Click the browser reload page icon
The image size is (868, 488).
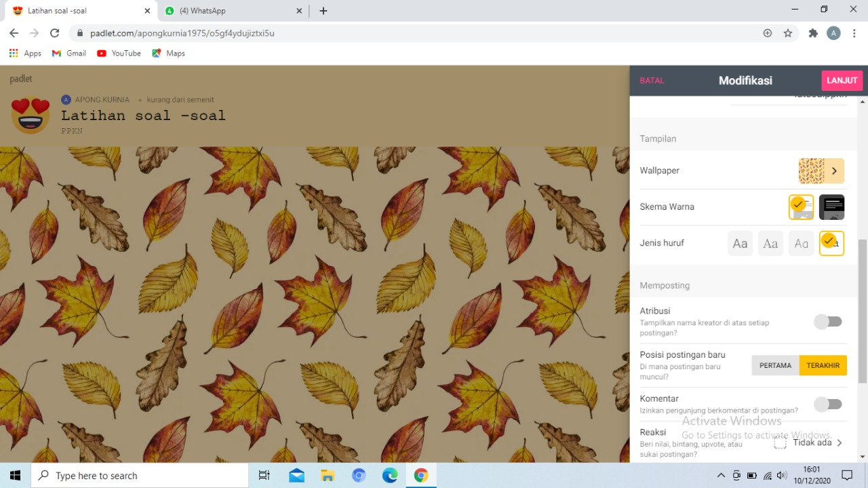coord(54,33)
